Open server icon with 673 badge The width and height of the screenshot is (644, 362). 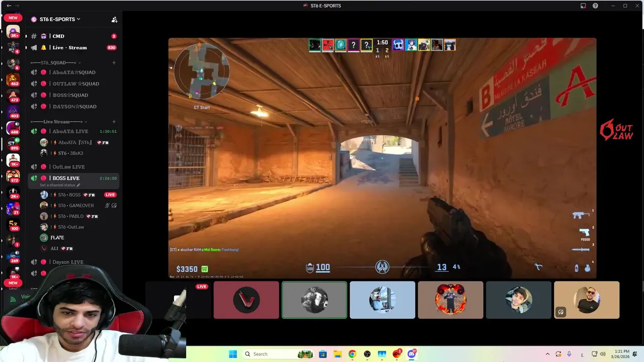[13, 96]
